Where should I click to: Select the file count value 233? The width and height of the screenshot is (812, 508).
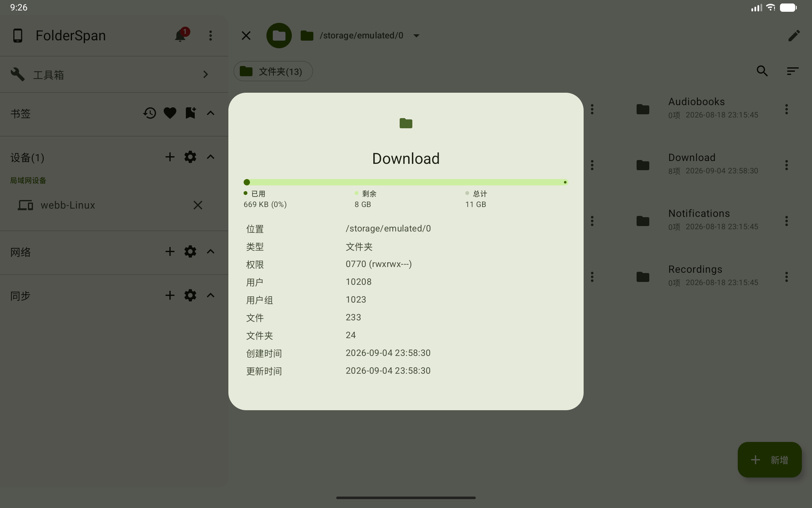(x=353, y=317)
